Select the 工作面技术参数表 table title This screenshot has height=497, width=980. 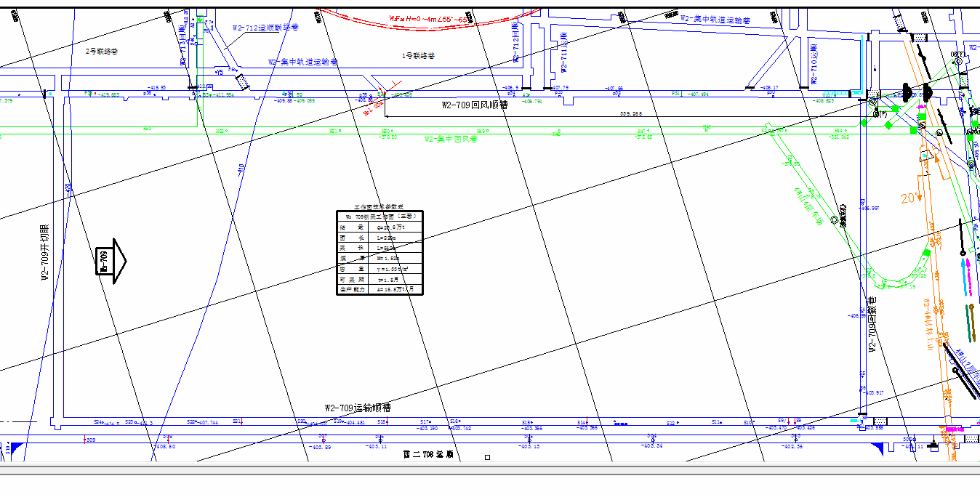point(378,208)
